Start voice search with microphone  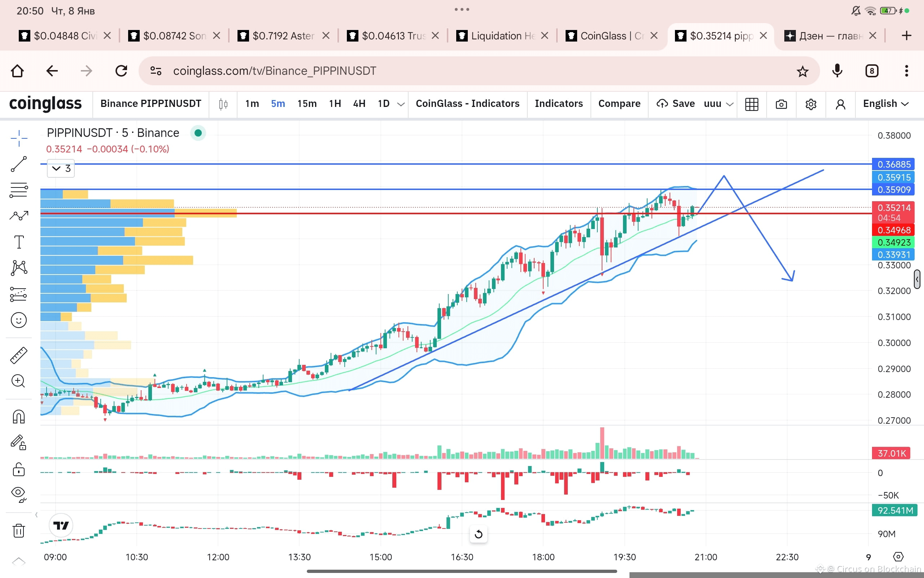pyautogui.click(x=837, y=71)
